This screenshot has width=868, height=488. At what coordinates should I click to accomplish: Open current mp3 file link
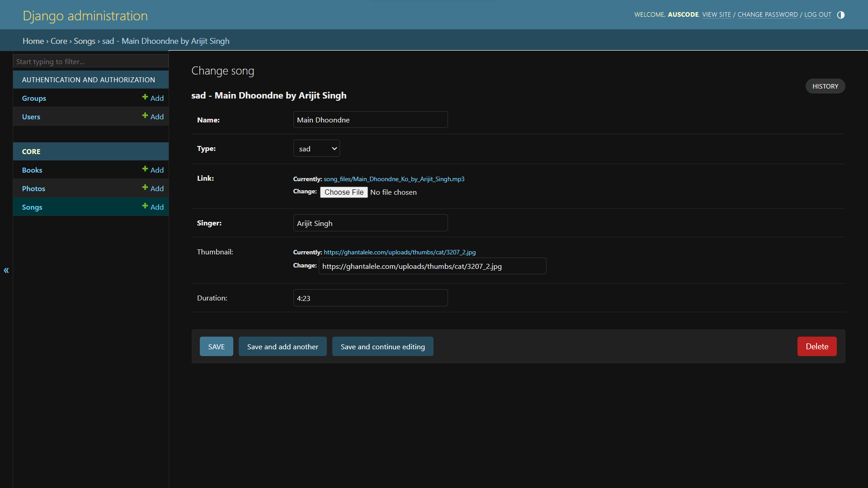pos(394,179)
